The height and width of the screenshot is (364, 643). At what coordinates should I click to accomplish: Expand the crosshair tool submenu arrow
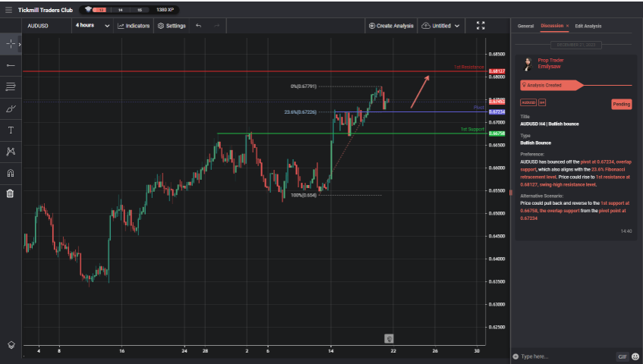(19, 44)
